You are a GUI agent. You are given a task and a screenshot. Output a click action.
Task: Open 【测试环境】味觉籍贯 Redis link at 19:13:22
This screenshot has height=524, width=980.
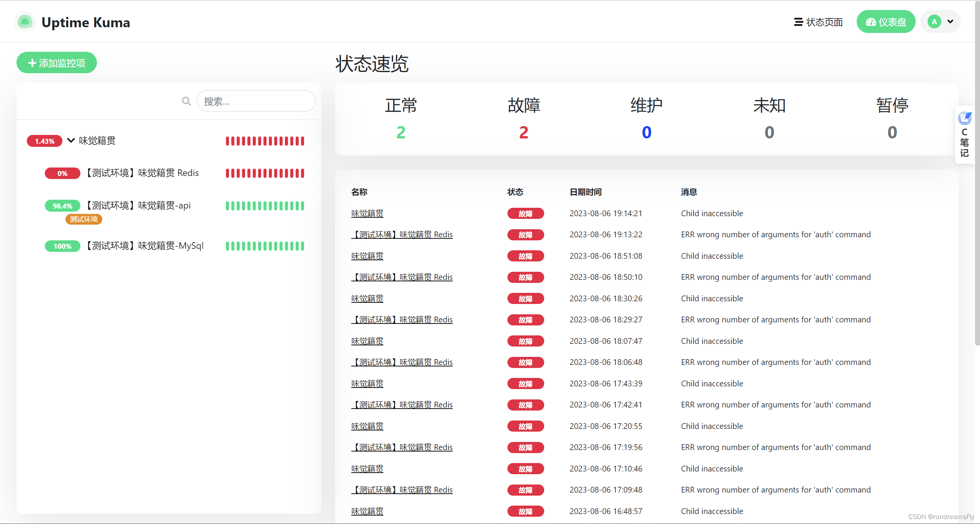coord(402,235)
